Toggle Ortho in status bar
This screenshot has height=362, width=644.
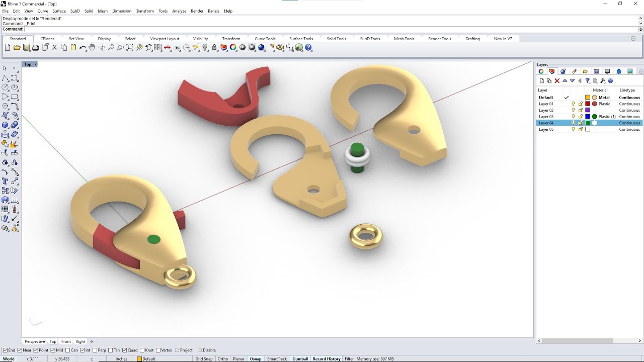(223, 359)
